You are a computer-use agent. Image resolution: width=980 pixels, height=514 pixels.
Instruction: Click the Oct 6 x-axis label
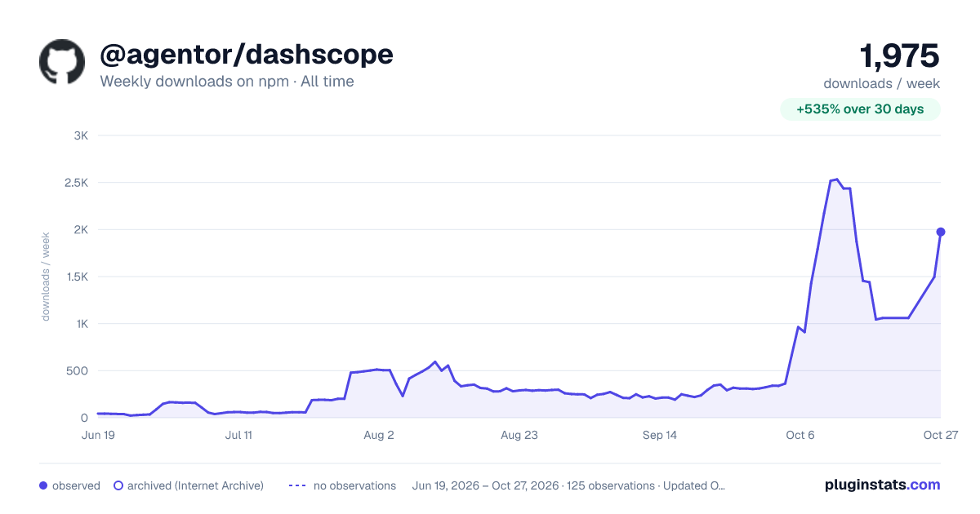[800, 435]
